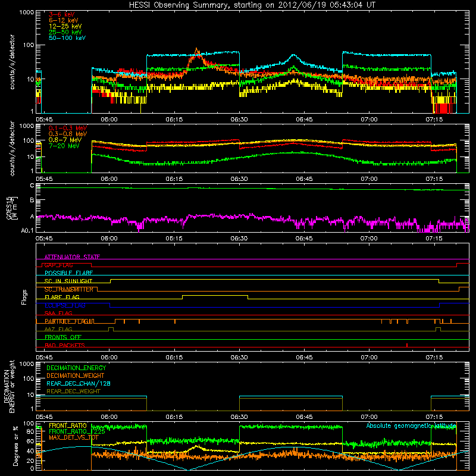Click the DECIMATION_WEIGHT legend label
This screenshot has width=476, height=476.
(76, 375)
